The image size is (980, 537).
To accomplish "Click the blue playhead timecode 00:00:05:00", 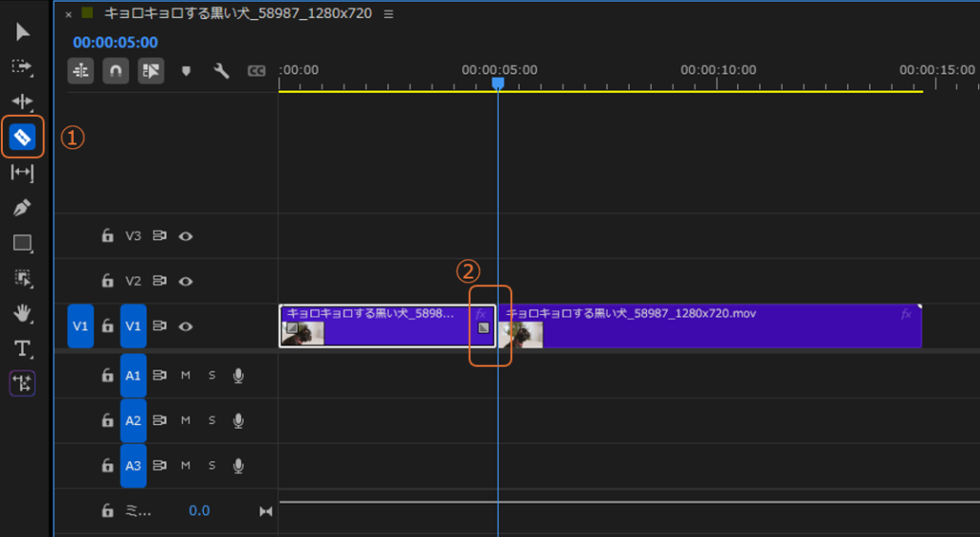I will (116, 43).
